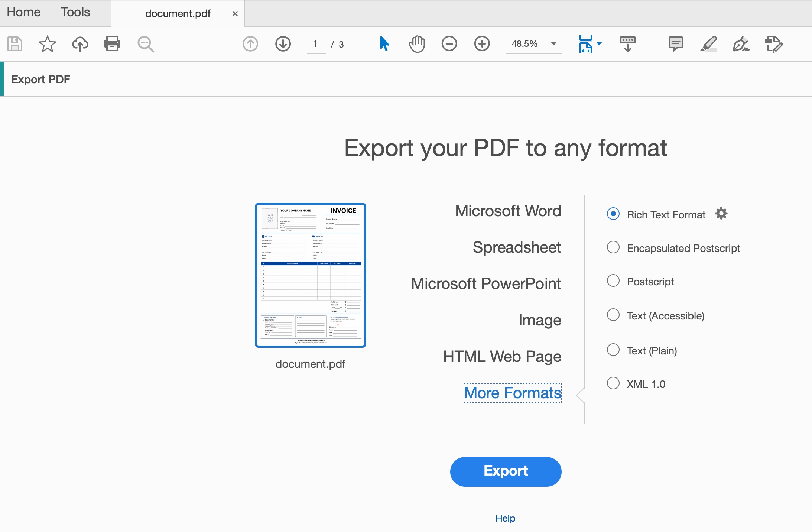Close the document.pdf tab
This screenshot has width=812, height=532.
(x=235, y=14)
